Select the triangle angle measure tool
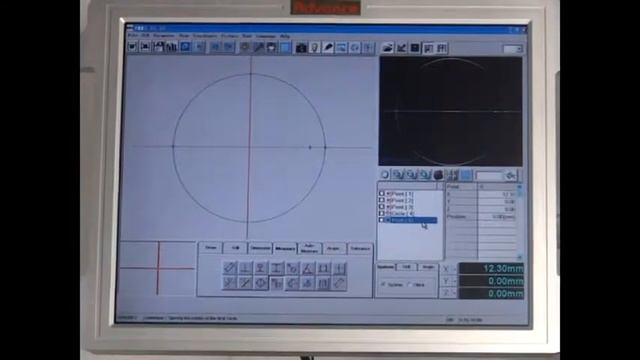Viewport: 640px width, 360px height. click(308, 268)
